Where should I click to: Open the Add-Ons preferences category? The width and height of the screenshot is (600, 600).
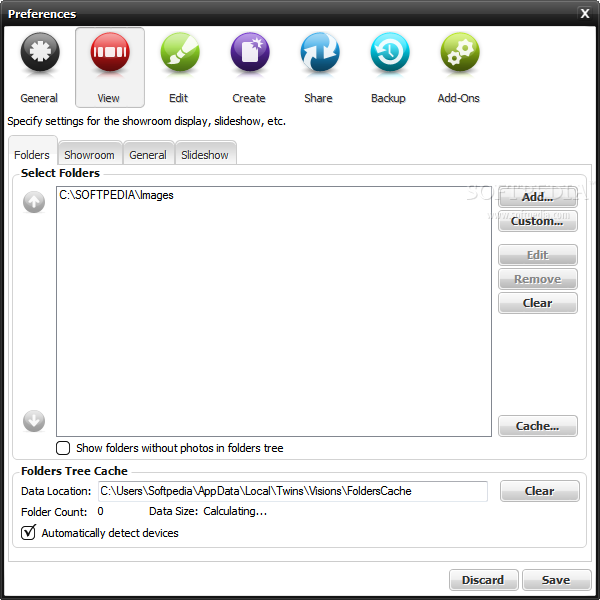tap(459, 67)
